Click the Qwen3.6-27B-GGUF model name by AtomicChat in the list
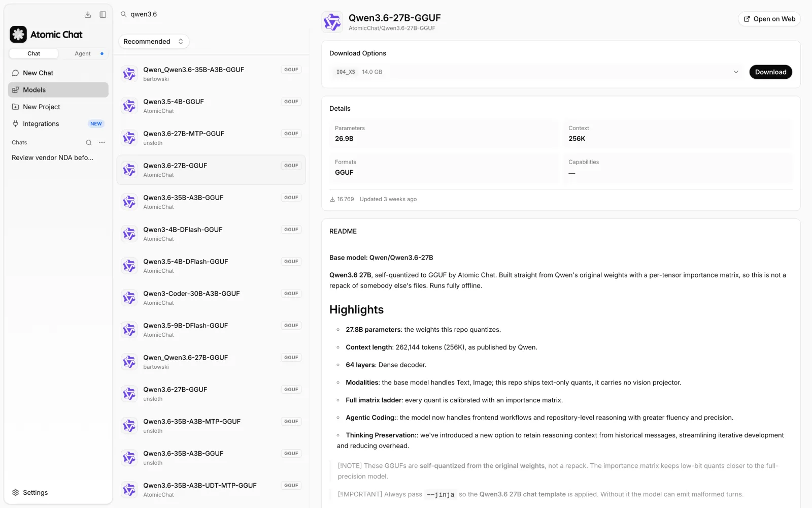 pos(175,166)
